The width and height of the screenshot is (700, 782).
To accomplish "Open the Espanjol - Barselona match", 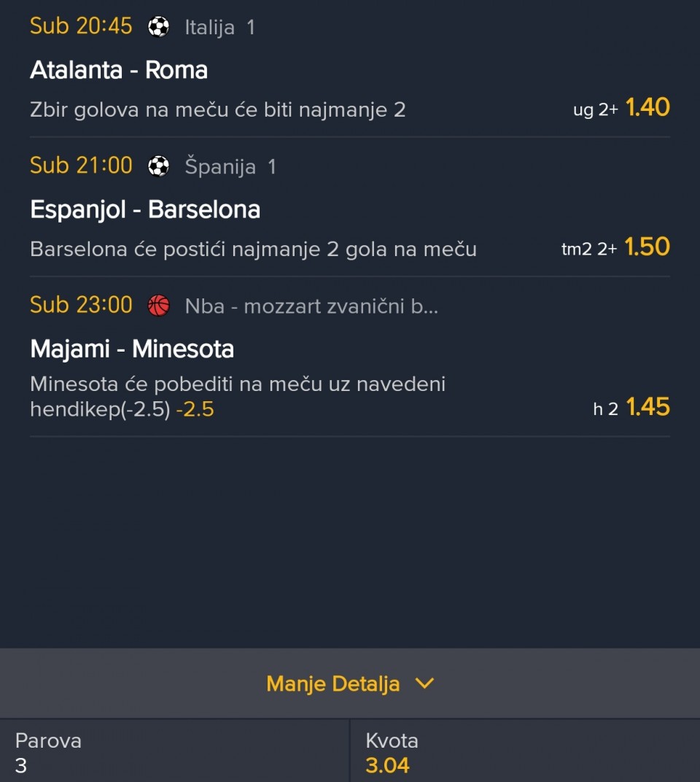I will (145, 210).
